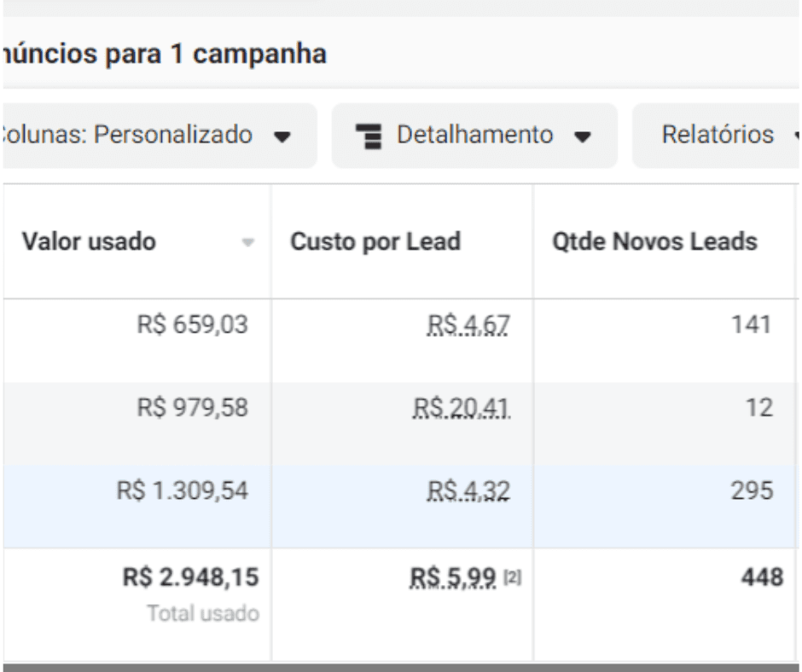
Task: Select the row with R$ 979,58 spent
Action: (400, 424)
